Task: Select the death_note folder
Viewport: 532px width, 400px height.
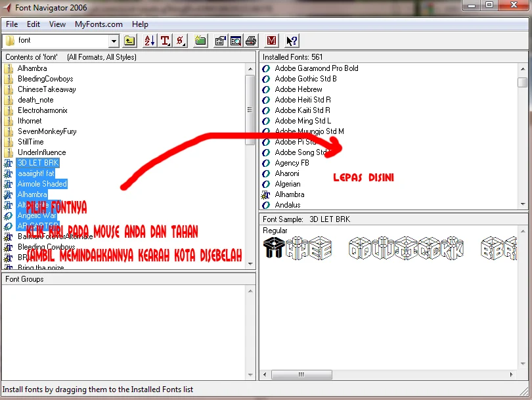Action: pyautogui.click(x=35, y=100)
